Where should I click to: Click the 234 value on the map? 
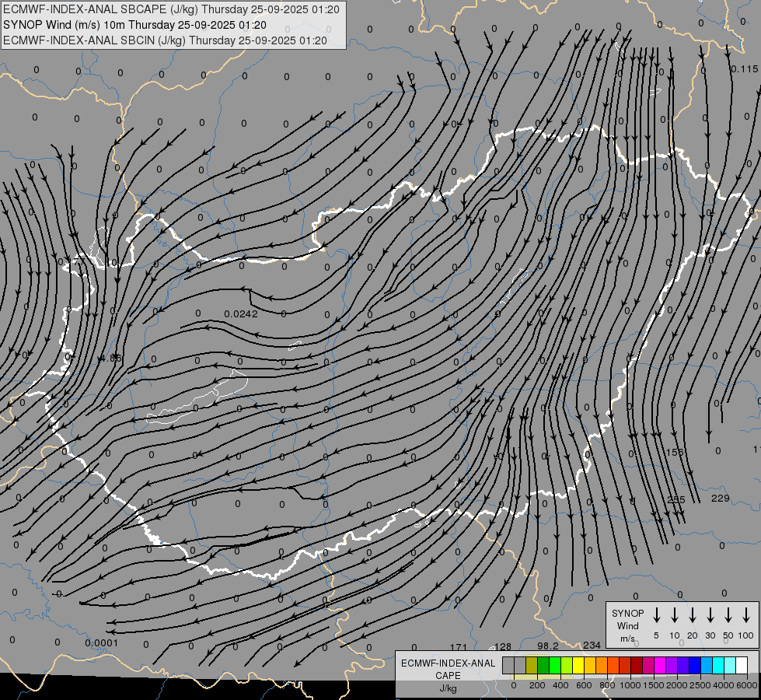[592, 645]
